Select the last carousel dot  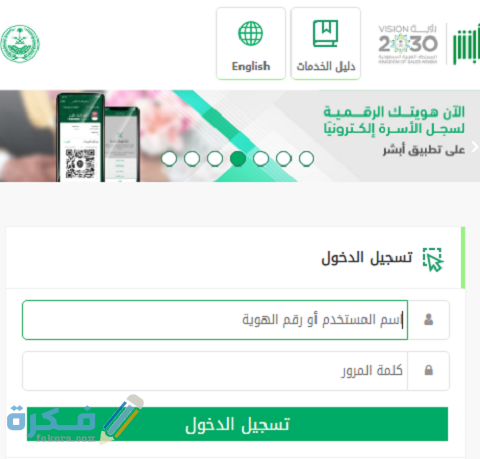click(x=306, y=158)
